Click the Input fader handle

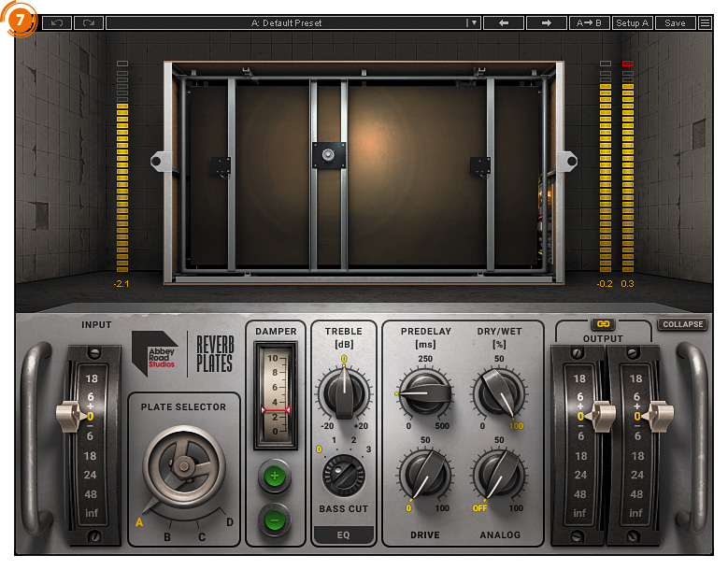coord(71,416)
